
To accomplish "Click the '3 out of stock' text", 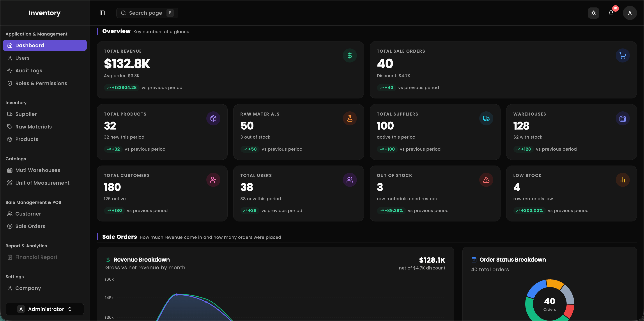I will [x=255, y=137].
